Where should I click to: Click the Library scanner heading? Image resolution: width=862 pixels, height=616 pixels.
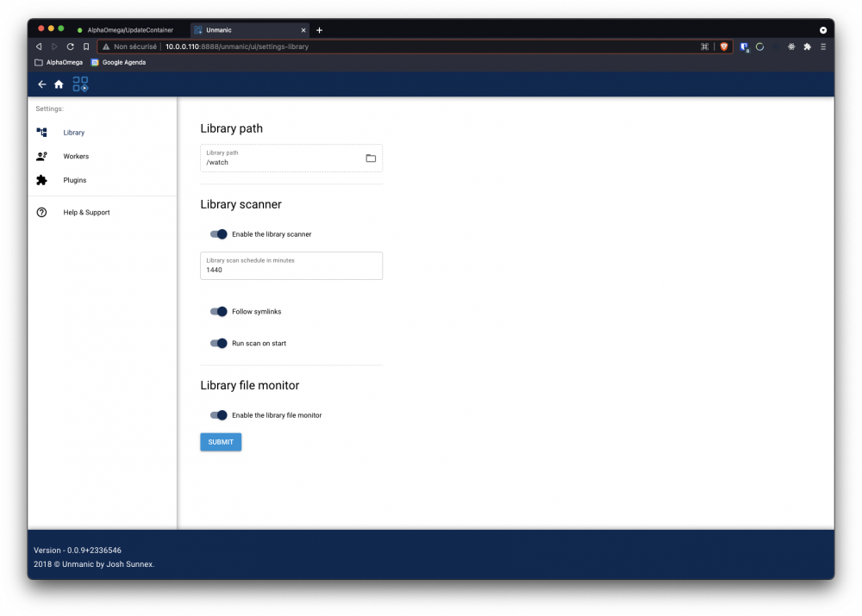pyautogui.click(x=240, y=204)
